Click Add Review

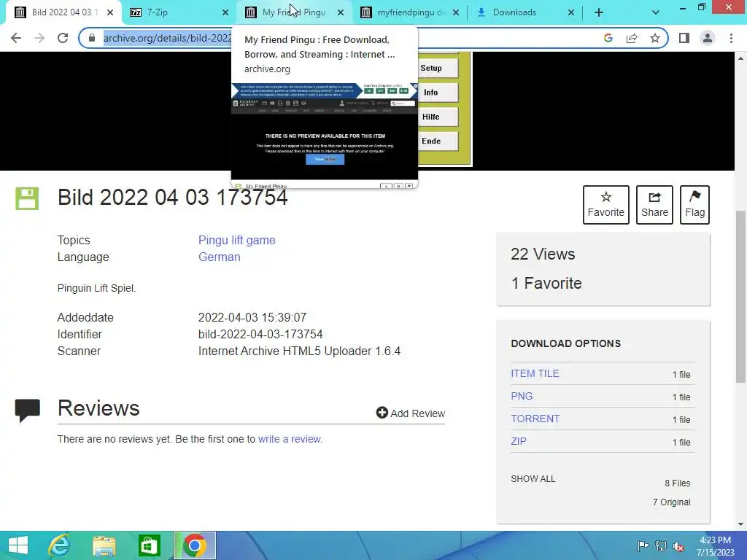(x=411, y=413)
